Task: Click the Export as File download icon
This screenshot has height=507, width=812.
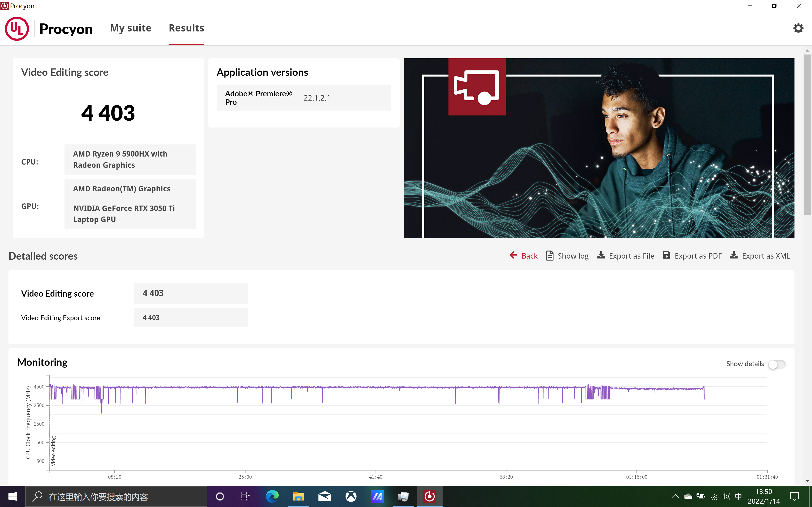Action: [x=601, y=256]
